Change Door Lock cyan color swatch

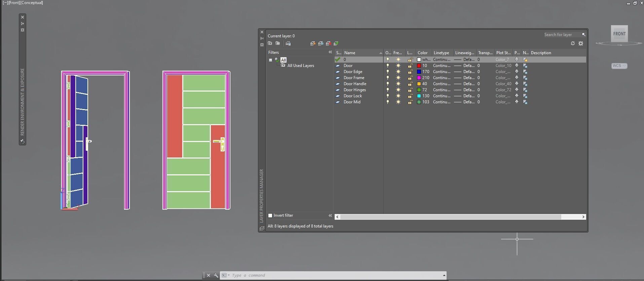[419, 96]
